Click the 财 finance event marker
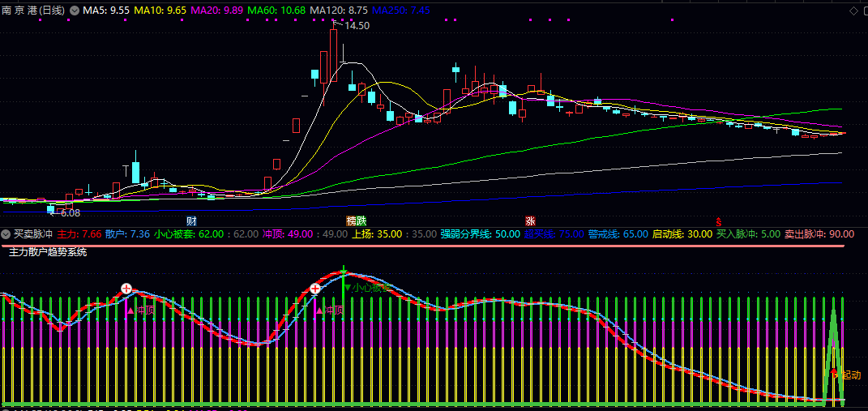Screen dimensions: 868x411 click(191, 220)
